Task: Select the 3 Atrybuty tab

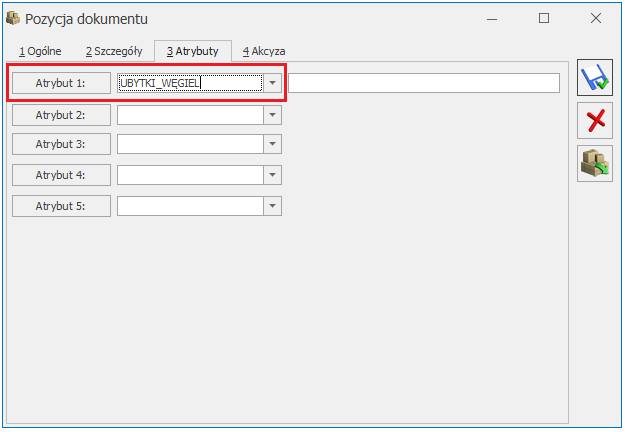Action: tap(193, 51)
